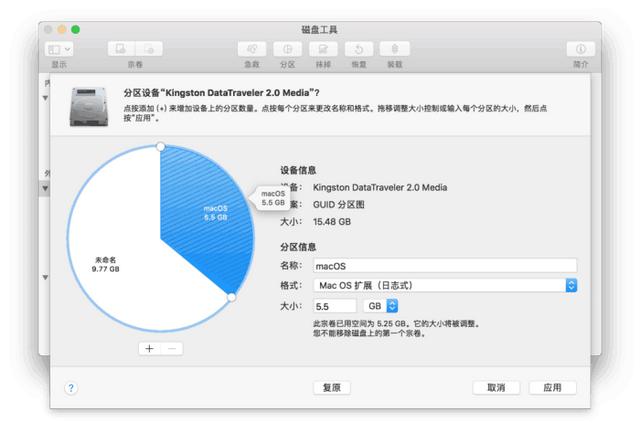Click the size field showing 5.5
Screen dimensions: 640x423
335,306
